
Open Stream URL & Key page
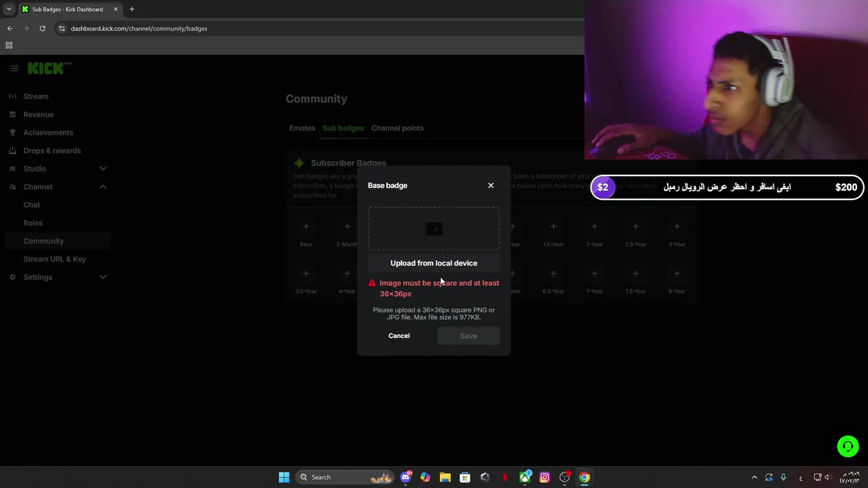coord(54,259)
